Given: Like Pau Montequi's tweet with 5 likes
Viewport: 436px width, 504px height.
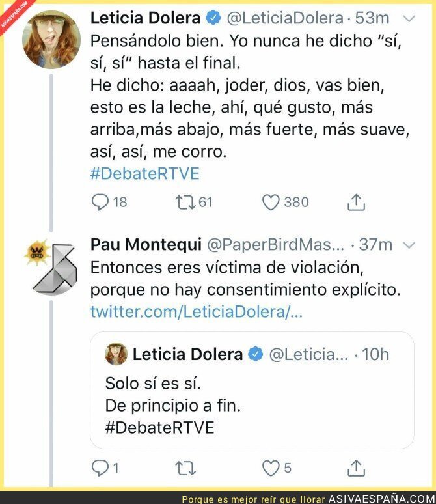Looking at the screenshot, I should [271, 467].
